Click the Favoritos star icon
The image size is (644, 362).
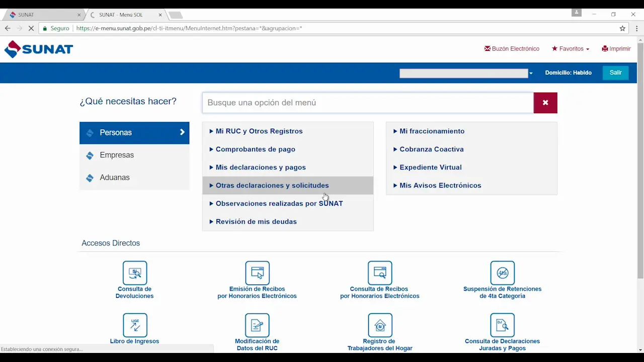554,49
